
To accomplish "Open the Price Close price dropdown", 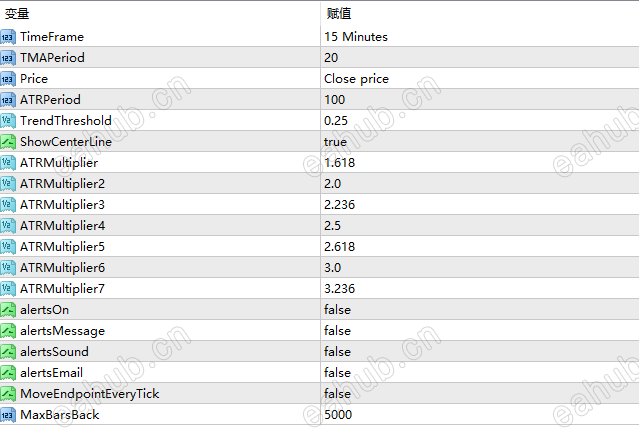I will click(x=356, y=78).
